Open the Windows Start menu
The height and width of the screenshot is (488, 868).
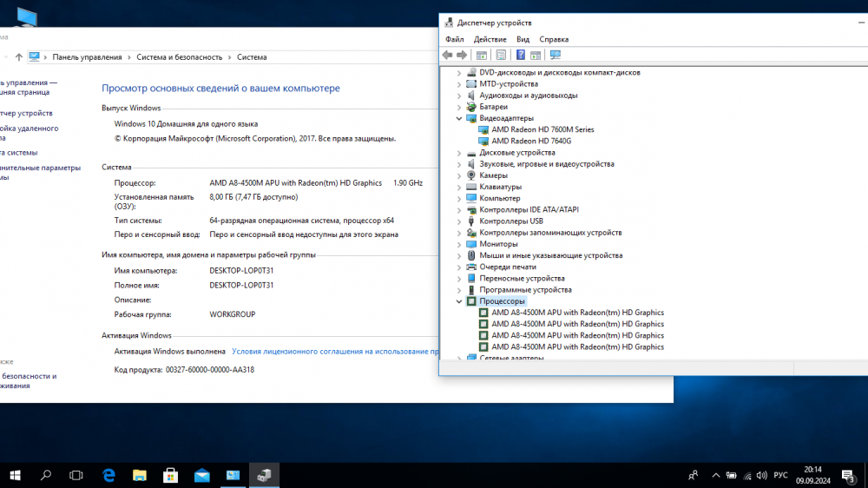point(15,475)
